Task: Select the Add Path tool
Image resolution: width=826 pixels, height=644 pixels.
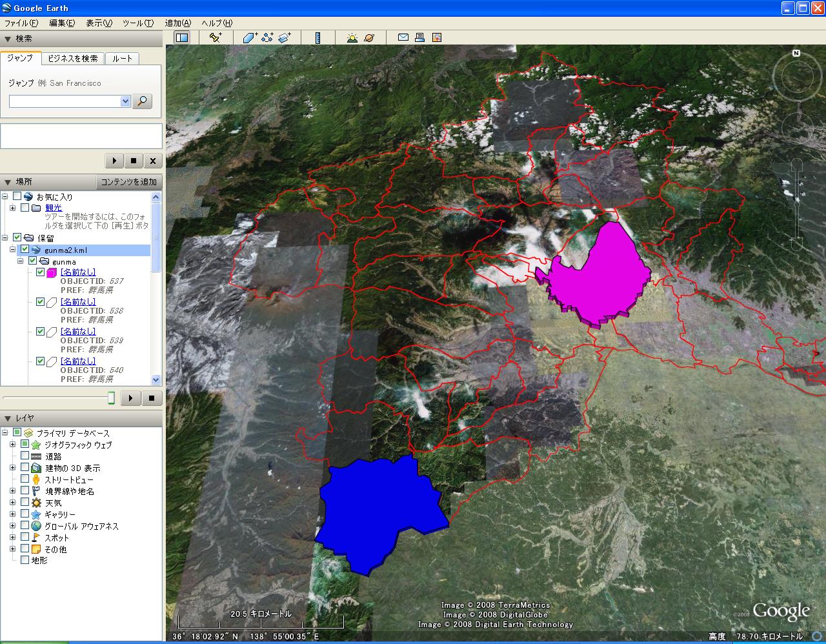Action: (x=267, y=37)
